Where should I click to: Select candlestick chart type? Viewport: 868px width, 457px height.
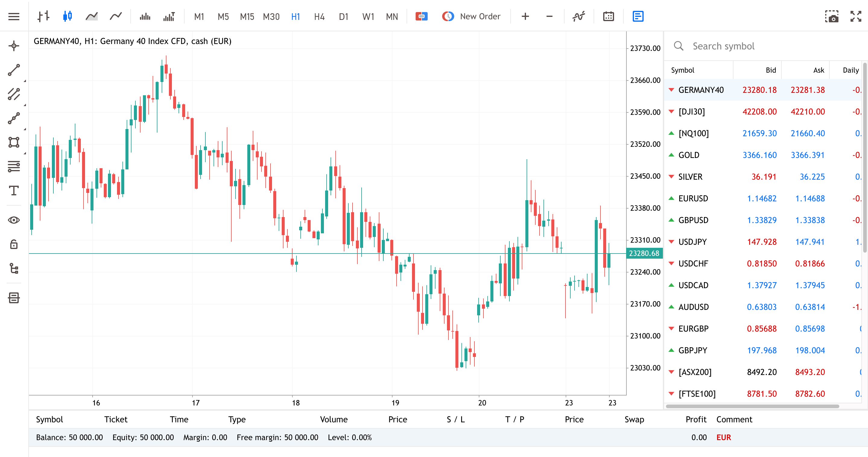[68, 16]
